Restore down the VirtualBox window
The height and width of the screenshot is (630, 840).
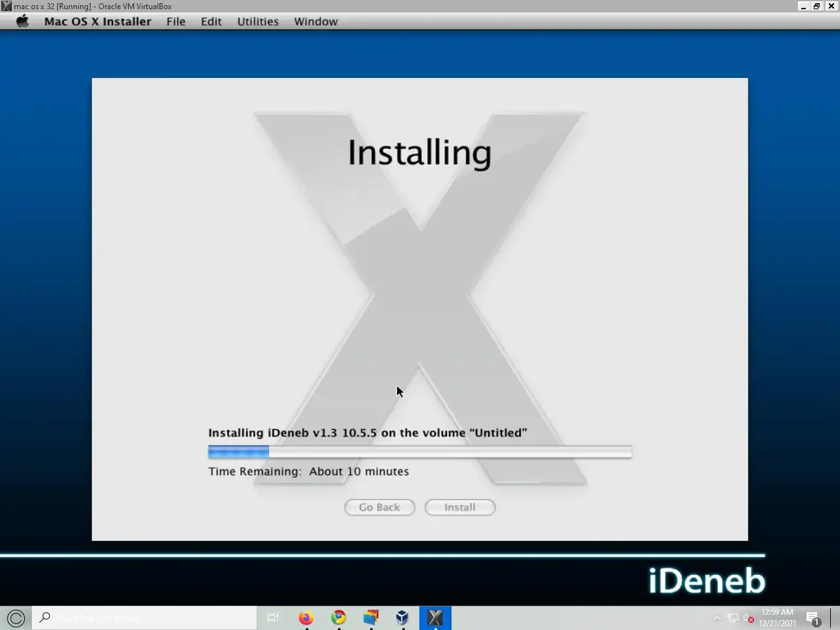817,6
